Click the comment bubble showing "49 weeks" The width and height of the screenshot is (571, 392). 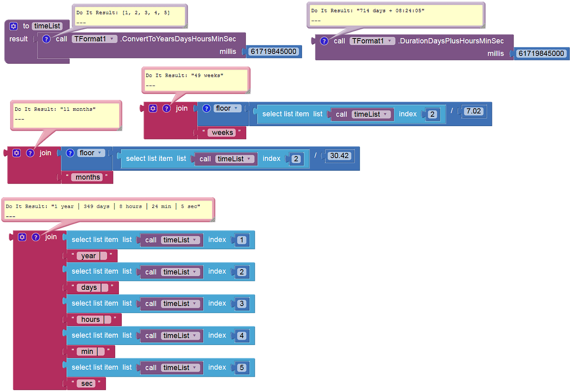click(x=196, y=80)
